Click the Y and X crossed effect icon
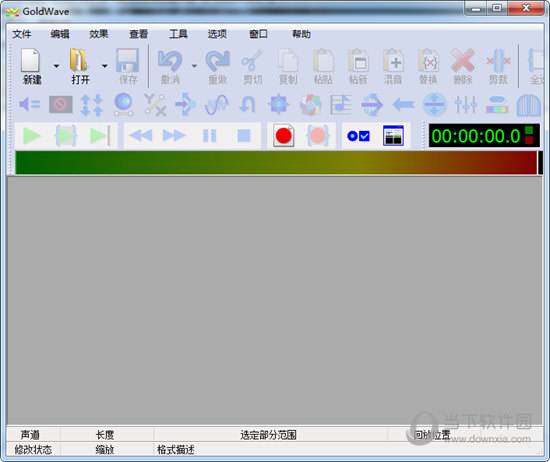Image resolution: width=550 pixels, height=462 pixels. [155, 105]
